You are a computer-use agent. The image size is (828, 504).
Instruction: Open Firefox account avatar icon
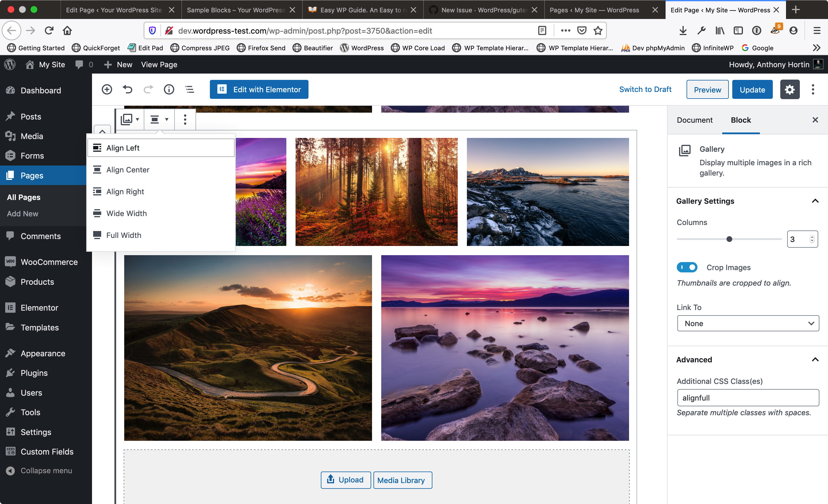click(x=793, y=30)
